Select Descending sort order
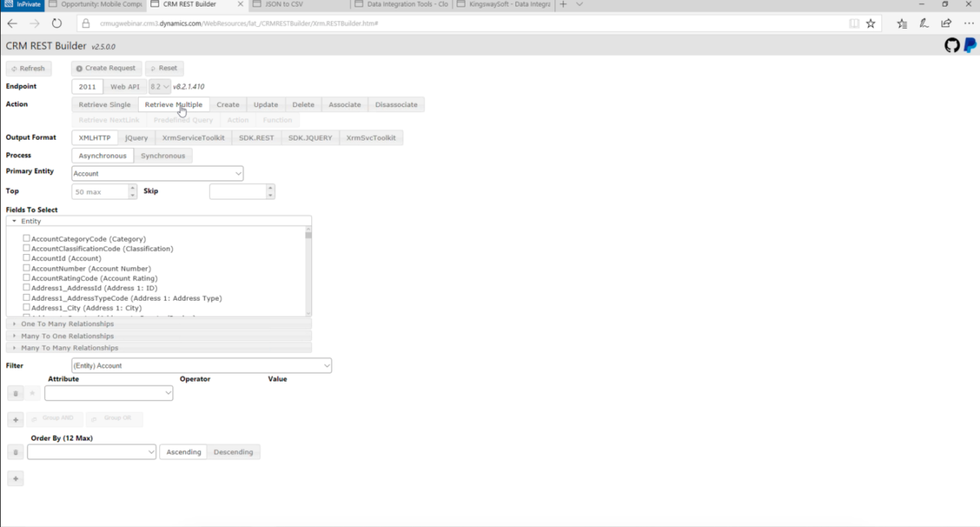 click(x=234, y=452)
